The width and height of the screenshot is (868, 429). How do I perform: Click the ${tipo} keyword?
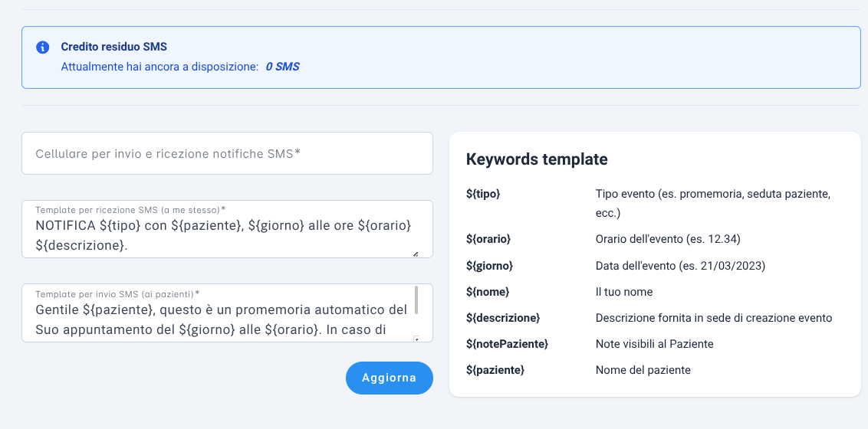click(x=483, y=194)
